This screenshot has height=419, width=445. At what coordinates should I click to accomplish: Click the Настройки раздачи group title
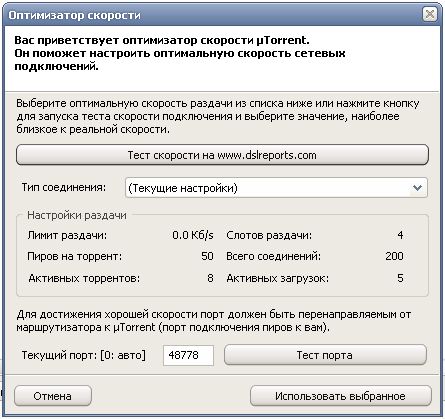[77, 215]
